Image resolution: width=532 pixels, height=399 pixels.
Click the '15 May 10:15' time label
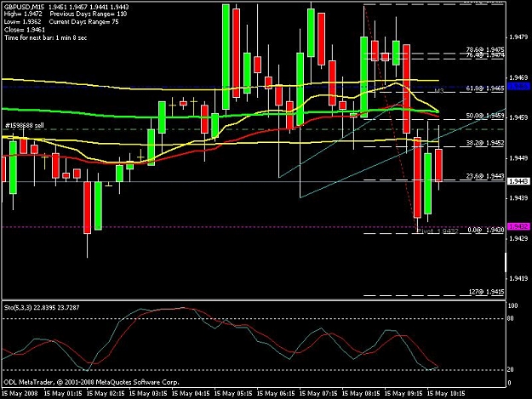coord(446,394)
